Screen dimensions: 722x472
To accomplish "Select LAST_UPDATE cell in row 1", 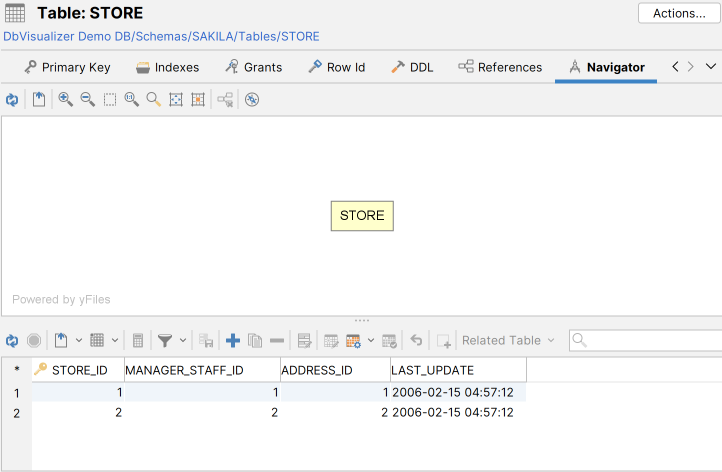I will tap(458, 392).
